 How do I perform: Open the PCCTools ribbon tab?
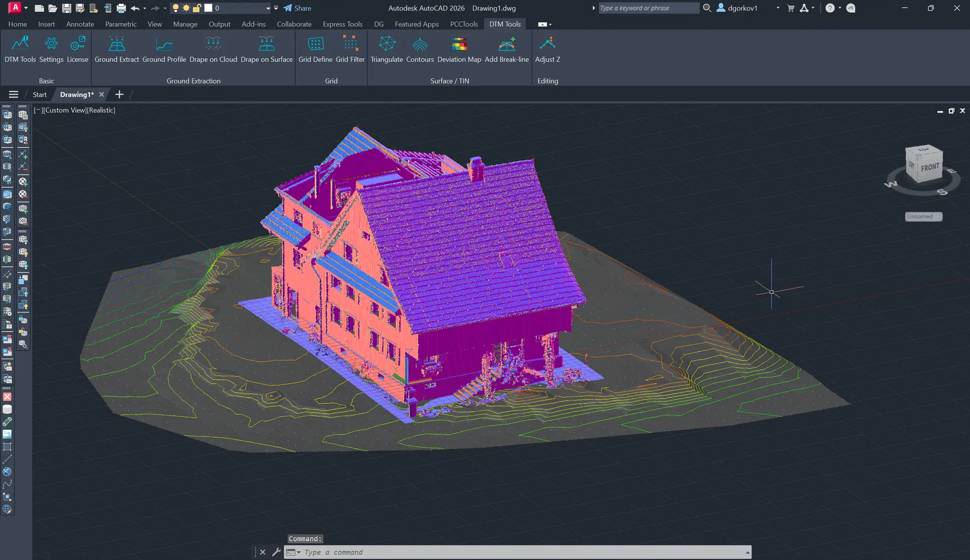click(464, 24)
